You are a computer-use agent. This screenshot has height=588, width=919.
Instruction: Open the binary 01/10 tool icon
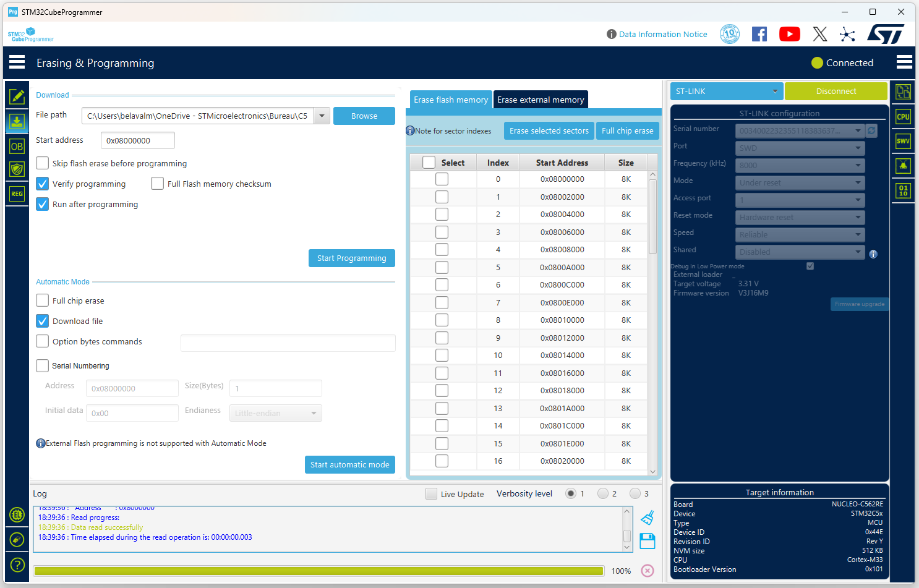(903, 190)
